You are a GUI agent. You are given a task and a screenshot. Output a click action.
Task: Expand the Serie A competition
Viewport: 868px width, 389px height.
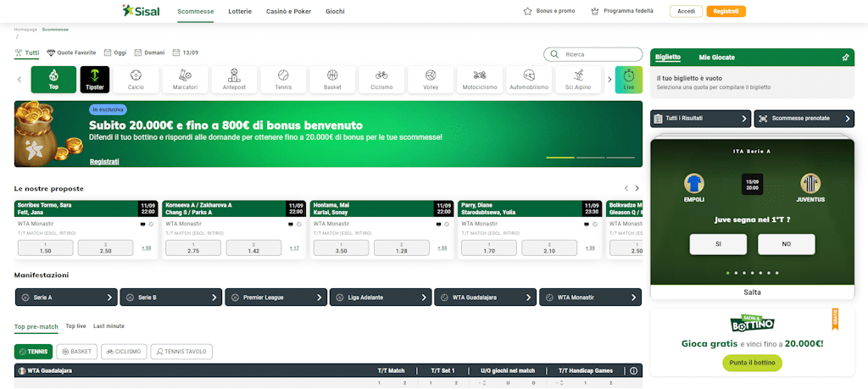tap(65, 297)
